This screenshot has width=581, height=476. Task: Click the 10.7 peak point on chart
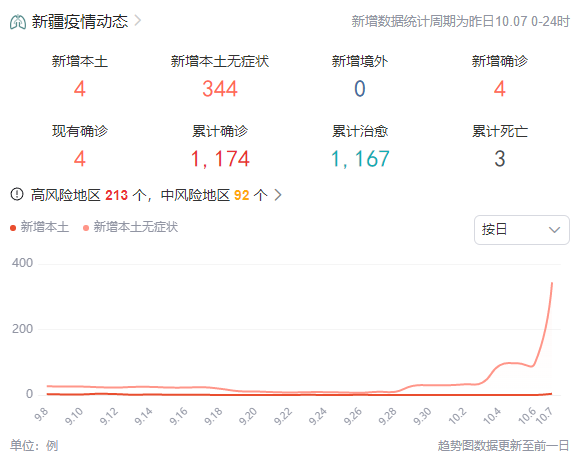point(552,283)
